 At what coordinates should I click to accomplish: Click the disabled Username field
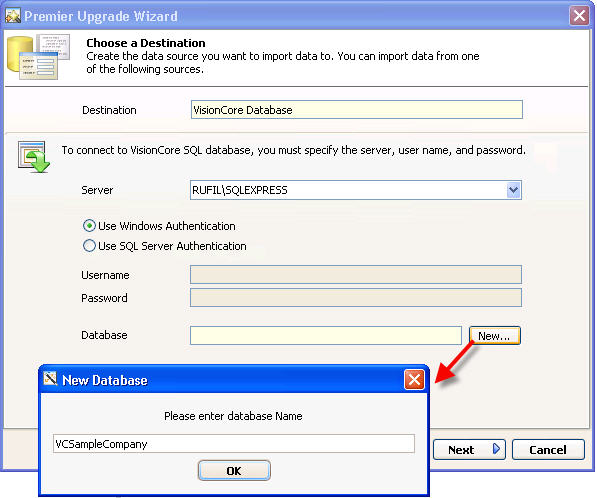(x=356, y=275)
